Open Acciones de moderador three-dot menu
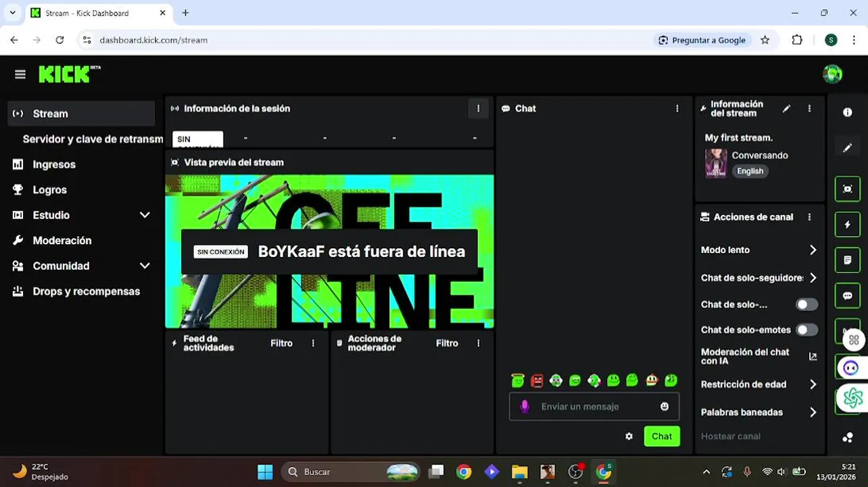Viewport: 868px width, 487px height. pos(478,344)
